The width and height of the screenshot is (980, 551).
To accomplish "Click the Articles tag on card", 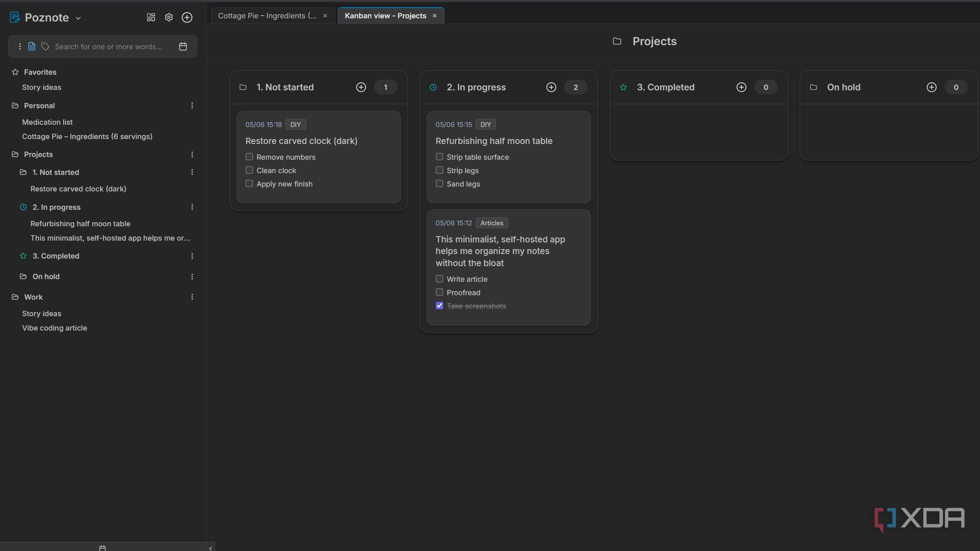I will pyautogui.click(x=492, y=223).
